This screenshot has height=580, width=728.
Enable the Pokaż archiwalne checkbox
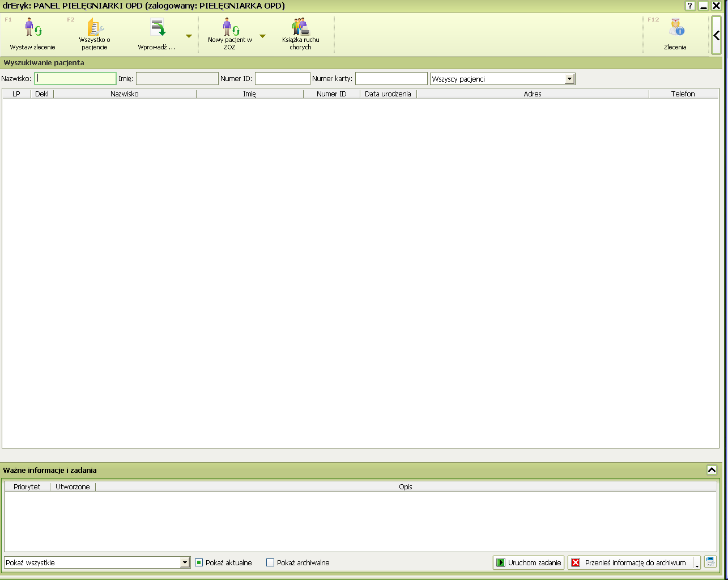pyautogui.click(x=270, y=562)
